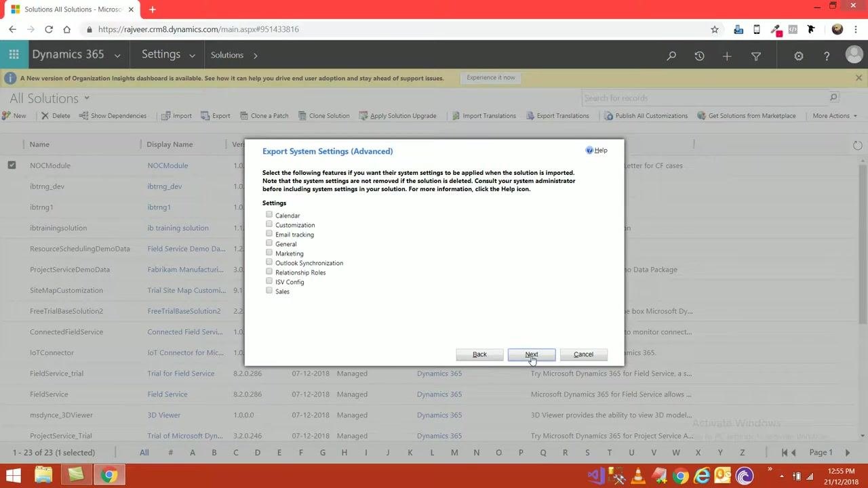Check the Outlook Synchronization checkbox

coord(269,262)
